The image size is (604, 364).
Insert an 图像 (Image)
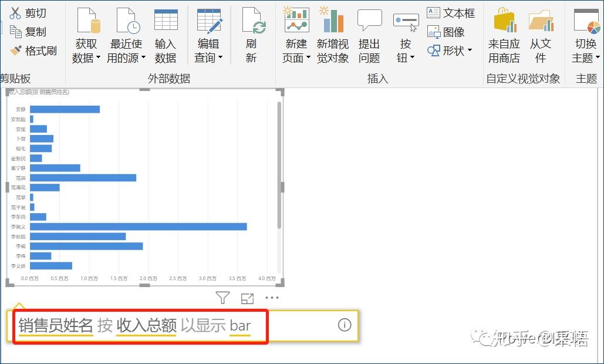click(446, 31)
